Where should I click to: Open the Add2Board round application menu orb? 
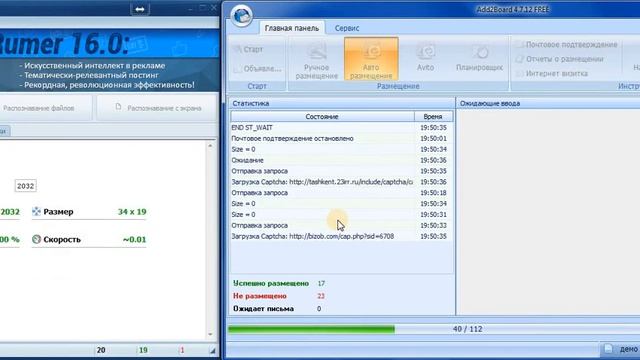[x=242, y=16]
